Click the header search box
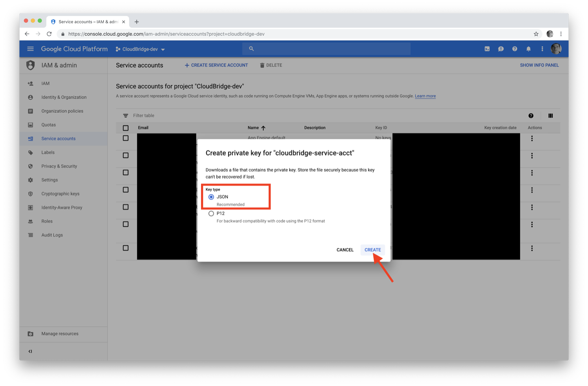This screenshot has height=386, width=588. coord(327,49)
